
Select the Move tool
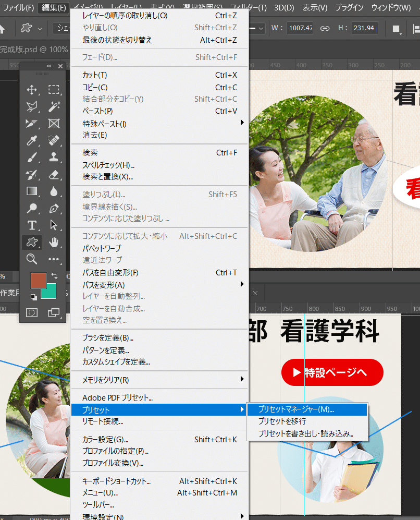pos(32,90)
